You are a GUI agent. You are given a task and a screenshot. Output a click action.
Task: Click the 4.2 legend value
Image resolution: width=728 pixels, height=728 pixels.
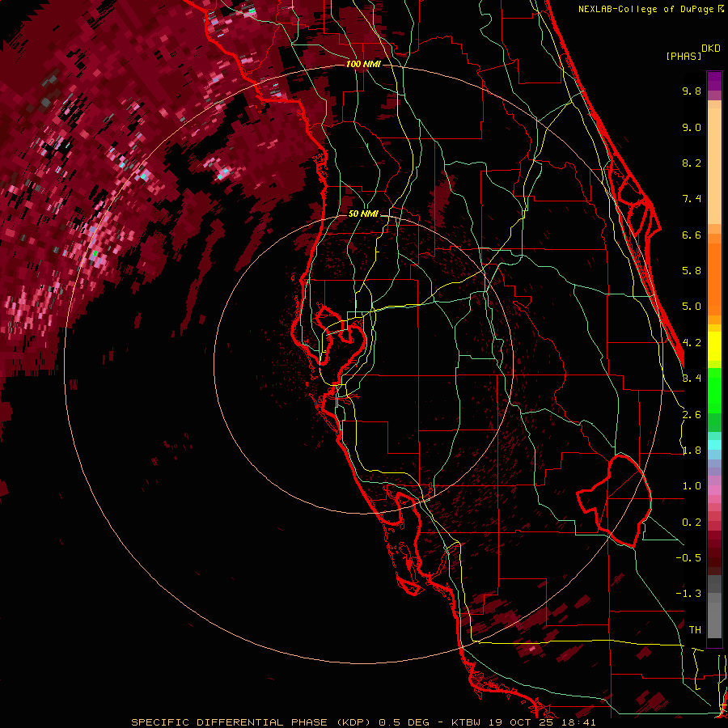pyautogui.click(x=692, y=343)
